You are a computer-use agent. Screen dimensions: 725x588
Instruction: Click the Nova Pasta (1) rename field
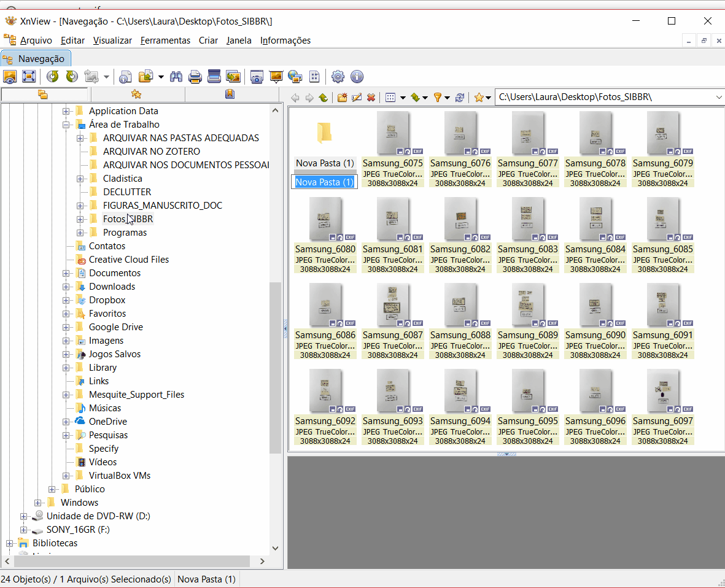[x=325, y=182]
